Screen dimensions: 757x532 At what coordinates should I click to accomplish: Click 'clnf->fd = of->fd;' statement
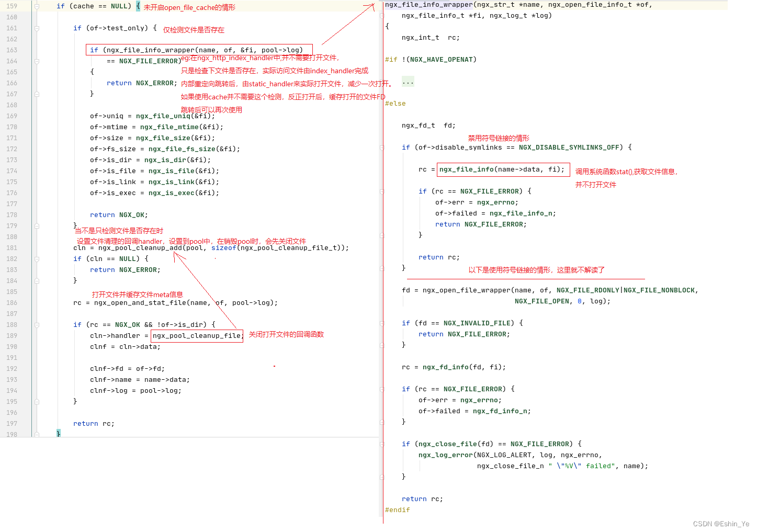coord(128,369)
